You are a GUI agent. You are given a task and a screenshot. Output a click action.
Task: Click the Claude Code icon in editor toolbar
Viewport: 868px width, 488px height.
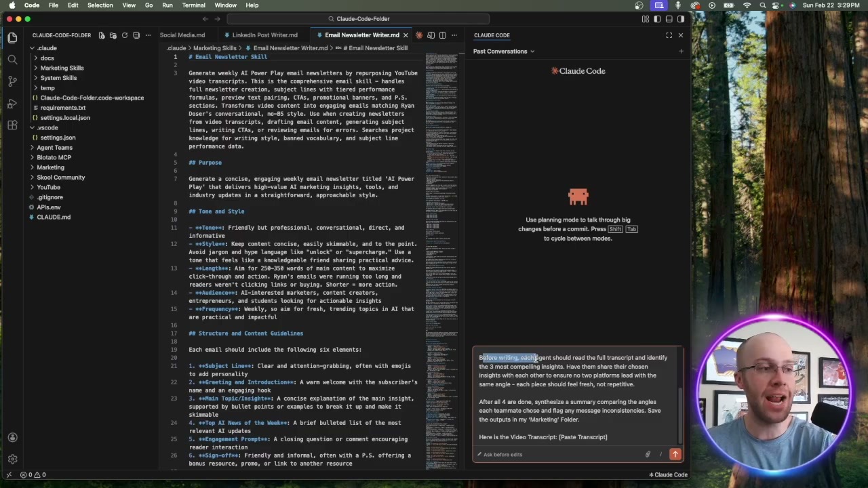click(419, 35)
